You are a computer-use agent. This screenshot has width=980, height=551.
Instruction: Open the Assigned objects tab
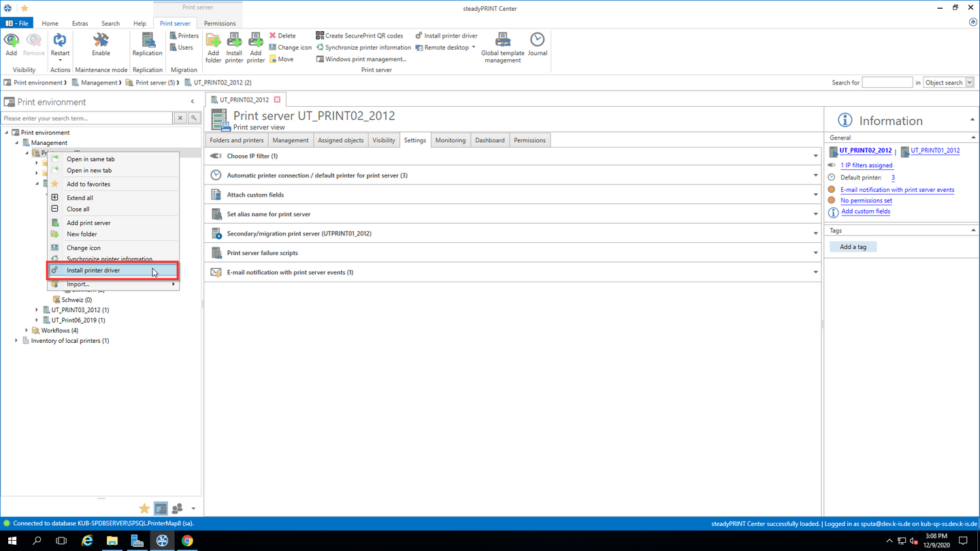pyautogui.click(x=341, y=140)
